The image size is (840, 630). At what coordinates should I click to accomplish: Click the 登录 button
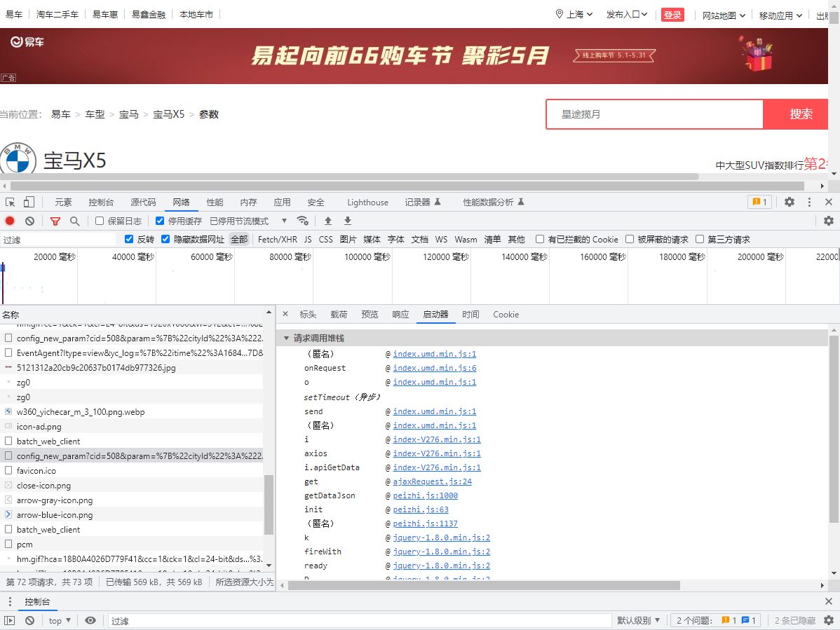[x=672, y=15]
